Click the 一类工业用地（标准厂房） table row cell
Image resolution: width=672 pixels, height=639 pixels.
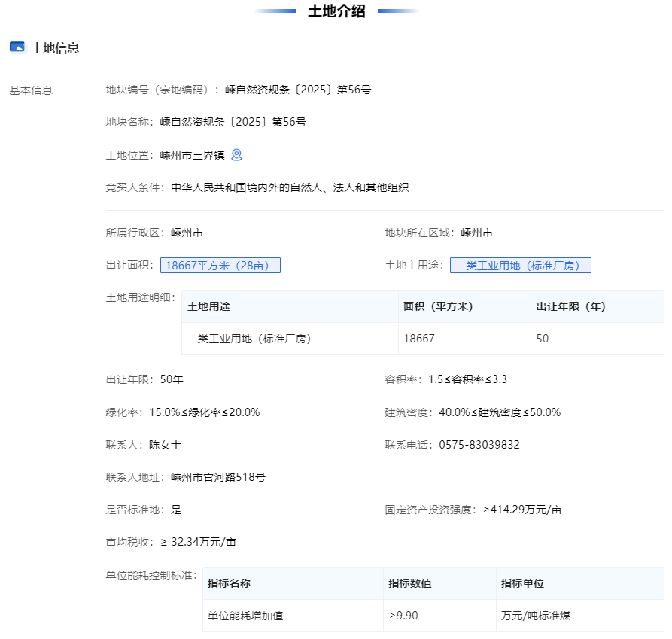coord(249,339)
